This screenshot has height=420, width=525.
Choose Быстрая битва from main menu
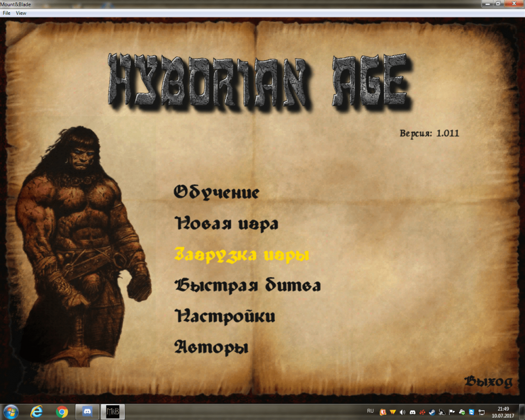point(247,286)
